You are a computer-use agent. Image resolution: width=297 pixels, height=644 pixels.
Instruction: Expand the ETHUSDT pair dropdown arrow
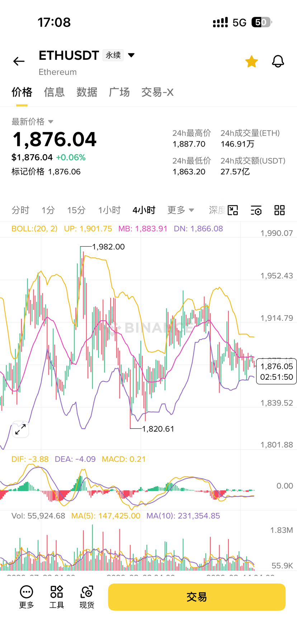[131, 55]
